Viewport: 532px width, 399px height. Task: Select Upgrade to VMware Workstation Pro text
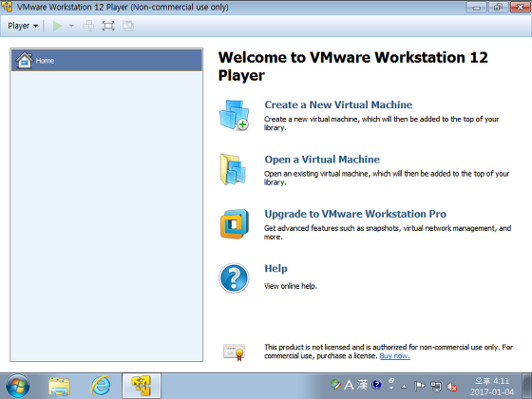tap(355, 214)
